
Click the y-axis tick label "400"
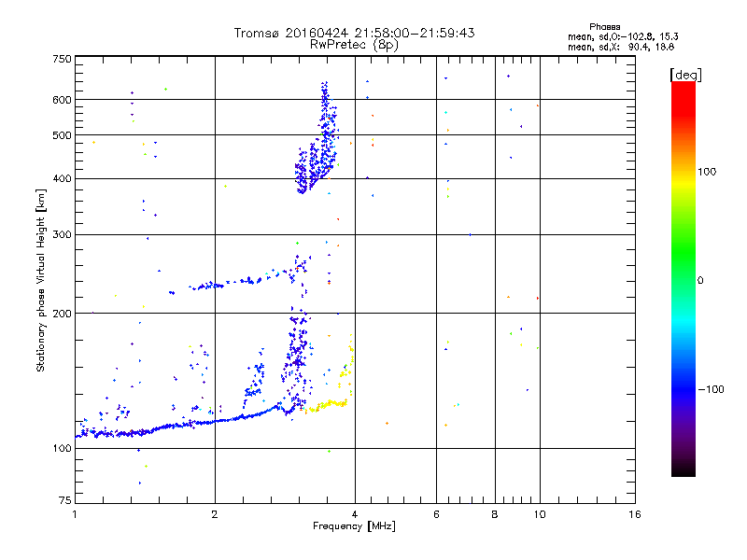coord(62,178)
